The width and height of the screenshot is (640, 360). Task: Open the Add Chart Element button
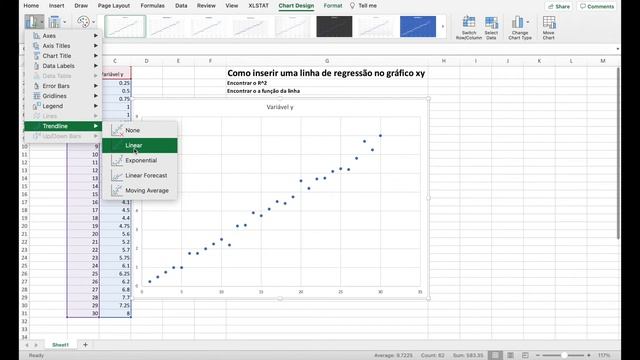(34, 22)
